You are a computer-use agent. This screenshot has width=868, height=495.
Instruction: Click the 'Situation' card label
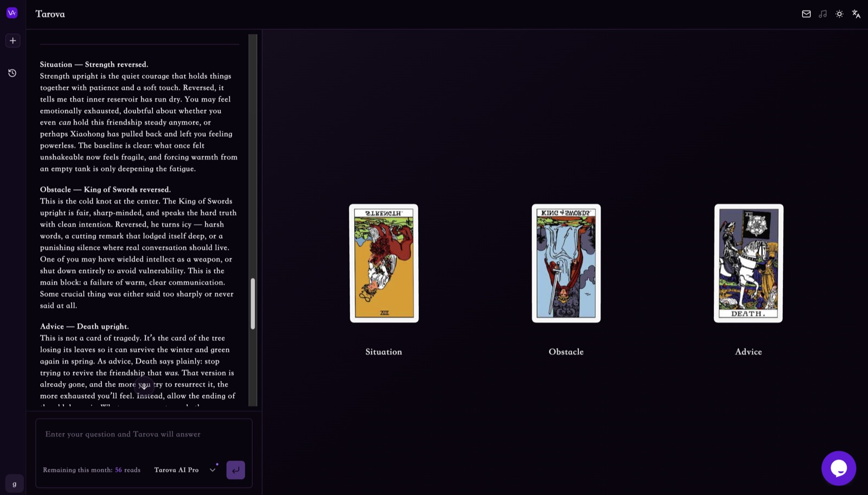coord(384,352)
